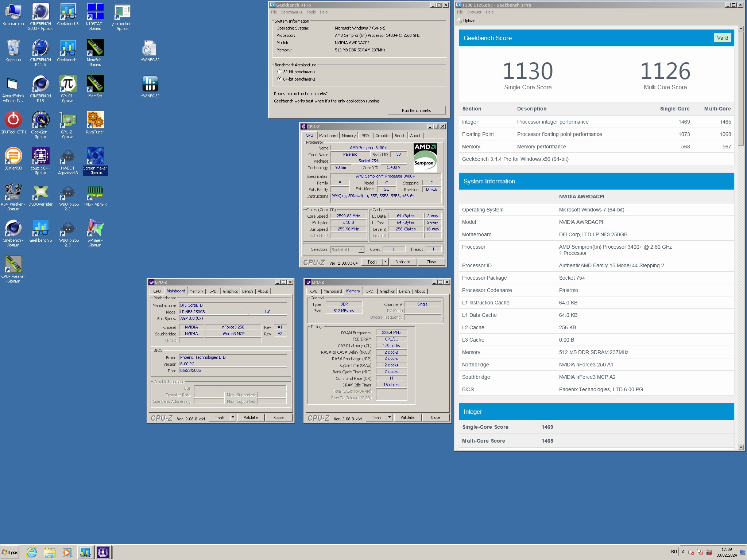Open the Geekbench3 desktop shortcut
Viewport: 747px width, 560px height.
68,15
